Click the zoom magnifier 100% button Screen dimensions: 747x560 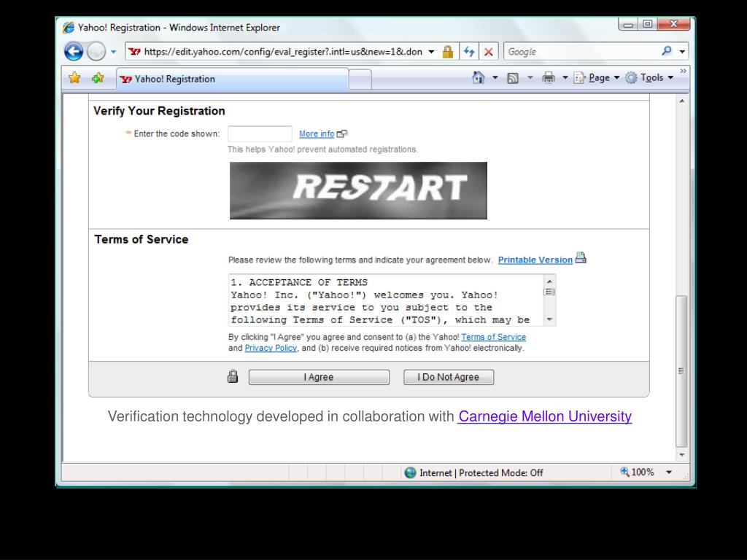pos(637,472)
